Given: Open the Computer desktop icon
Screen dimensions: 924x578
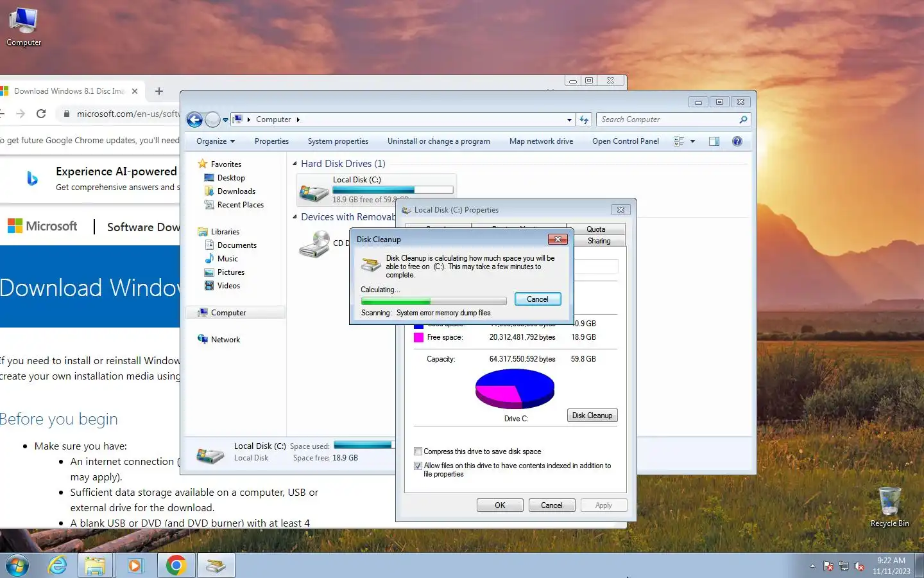Looking at the screenshot, I should [24, 27].
